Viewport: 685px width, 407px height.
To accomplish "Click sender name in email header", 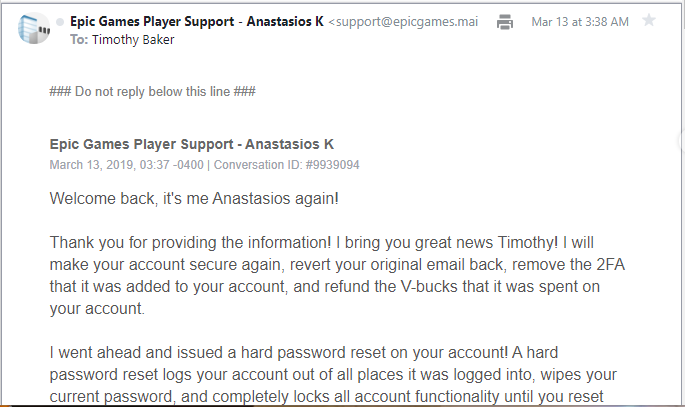I will pyautogui.click(x=197, y=21).
